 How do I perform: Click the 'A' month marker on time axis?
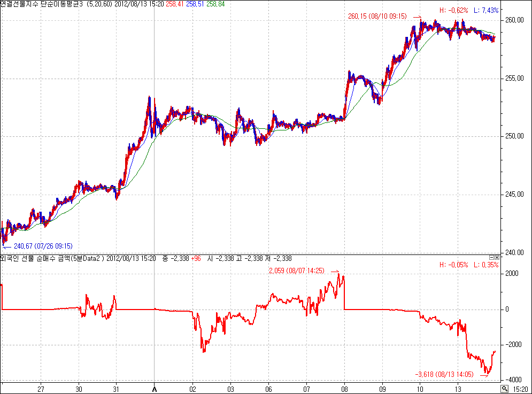(155, 389)
